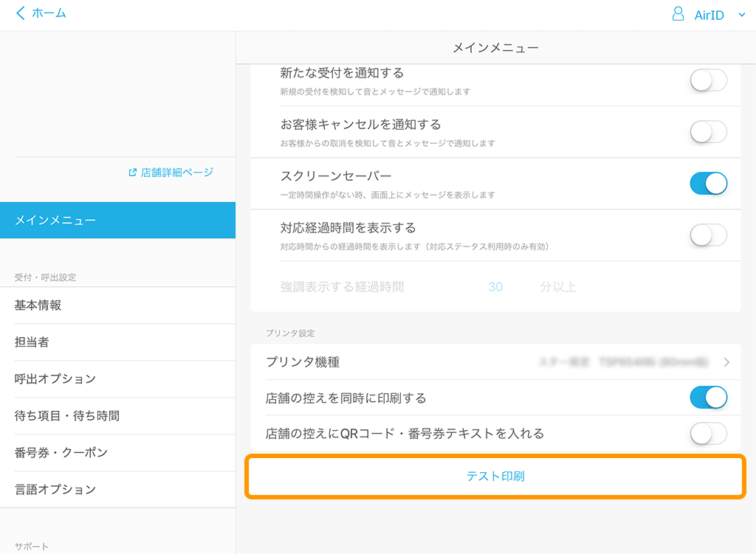Click the スクリーンセーバー description text
This screenshot has width=756, height=554.
click(x=388, y=195)
